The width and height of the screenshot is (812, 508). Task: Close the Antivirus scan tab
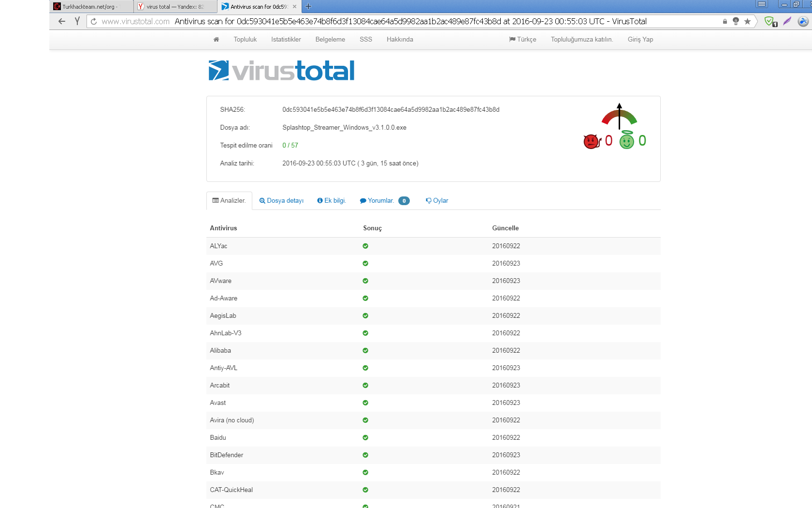click(294, 7)
